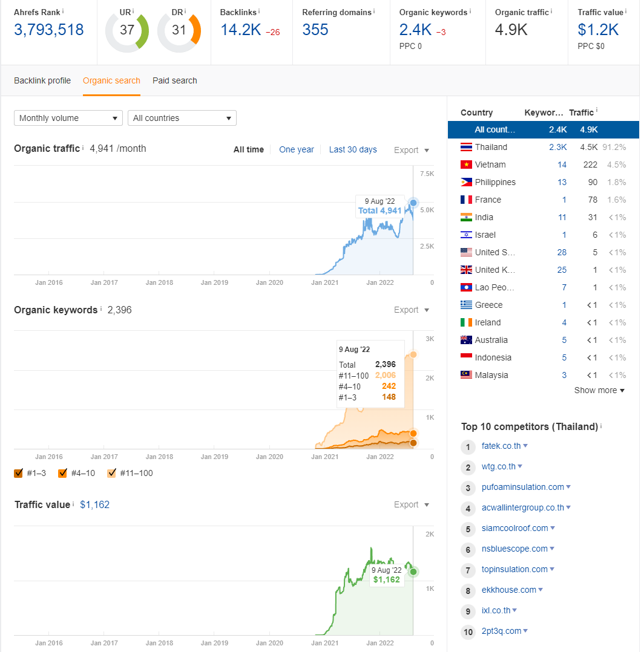This screenshot has height=652, width=644.
Task: Select Last 30 days range
Action: (x=353, y=150)
